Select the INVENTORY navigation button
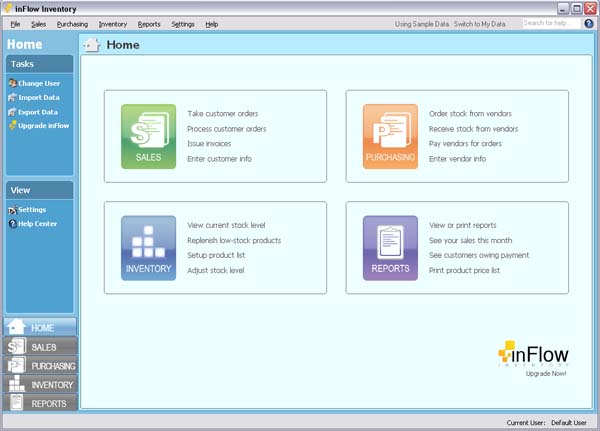 tap(40, 384)
